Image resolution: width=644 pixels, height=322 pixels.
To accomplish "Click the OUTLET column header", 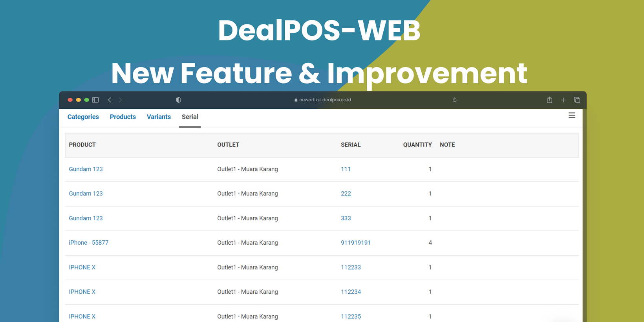I will pyautogui.click(x=228, y=145).
